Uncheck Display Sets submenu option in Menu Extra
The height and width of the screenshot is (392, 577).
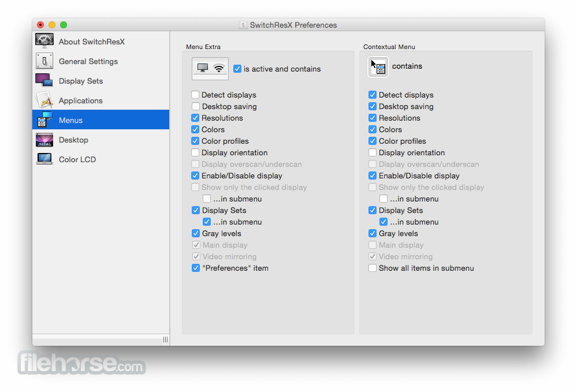[207, 222]
